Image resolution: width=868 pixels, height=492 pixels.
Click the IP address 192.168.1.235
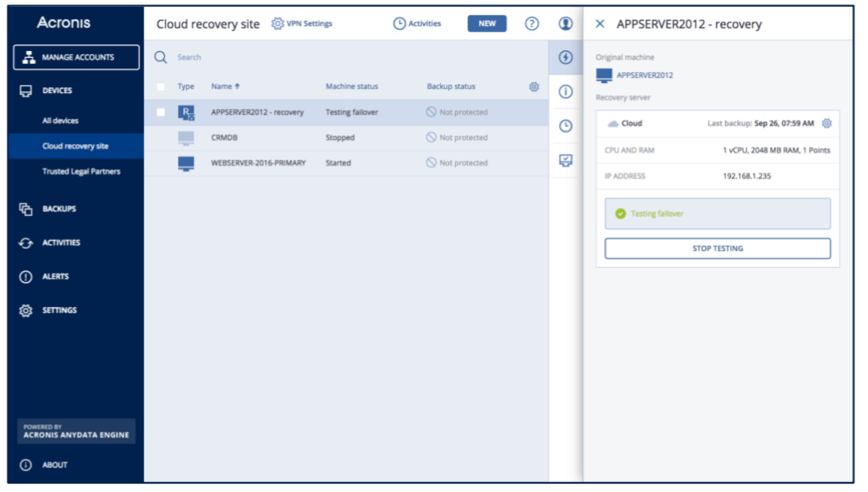[747, 177]
